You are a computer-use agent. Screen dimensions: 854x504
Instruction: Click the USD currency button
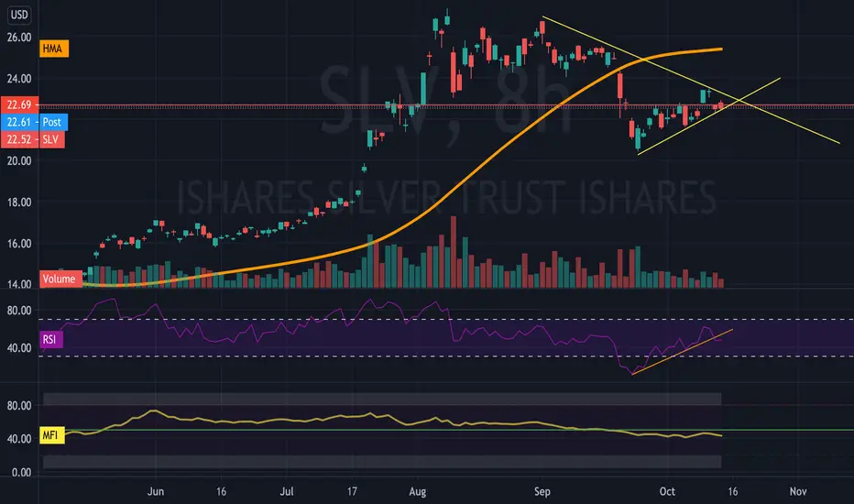tap(19, 15)
